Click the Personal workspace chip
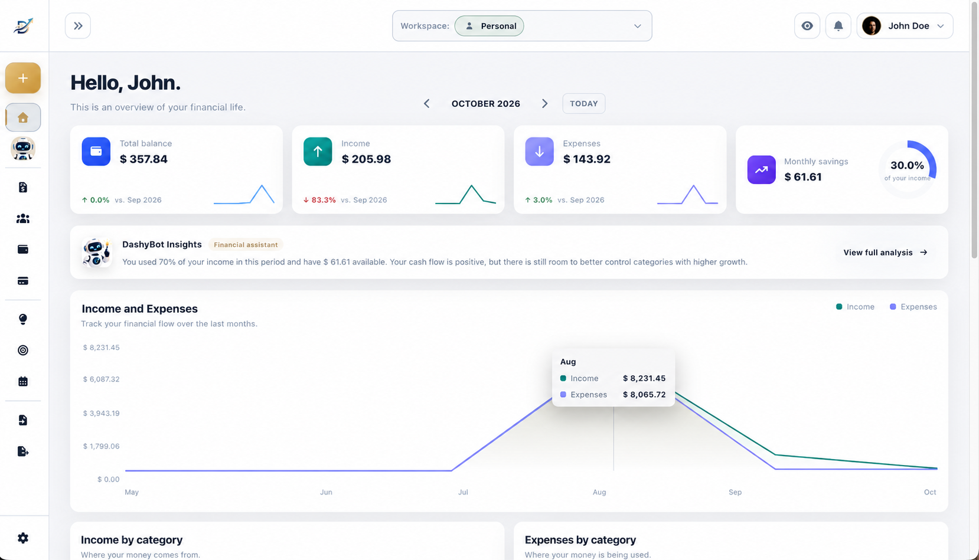979x560 pixels. click(489, 26)
